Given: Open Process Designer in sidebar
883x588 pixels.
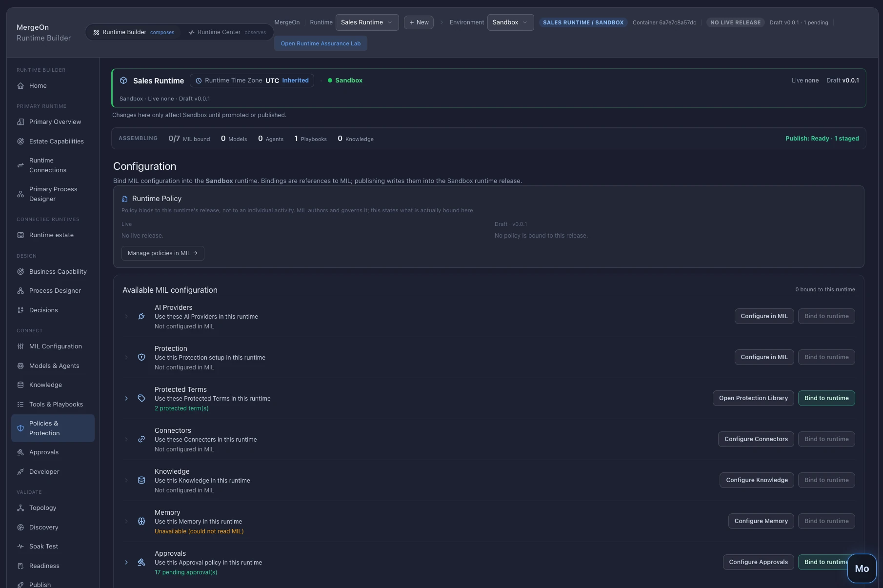Looking at the screenshot, I should (x=53, y=291).
